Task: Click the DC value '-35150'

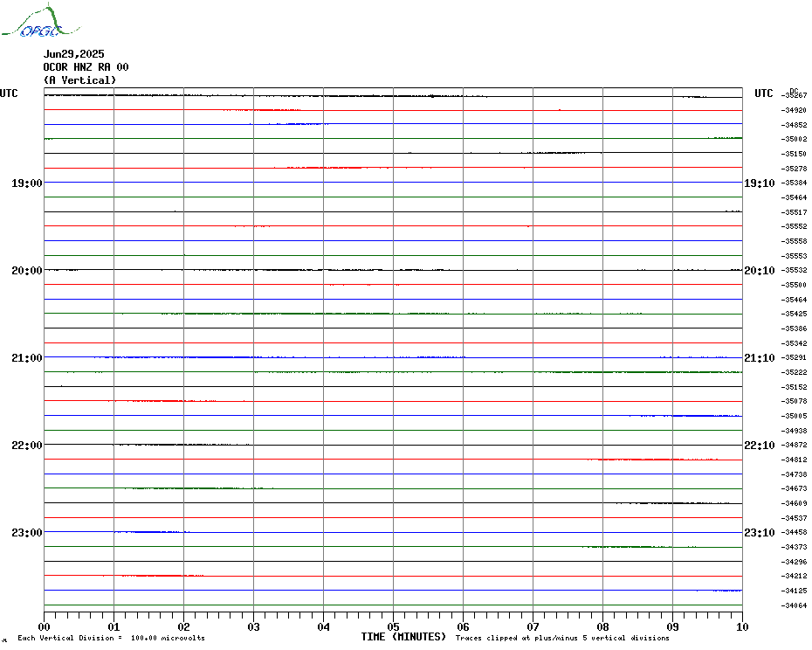Action: [x=794, y=154]
